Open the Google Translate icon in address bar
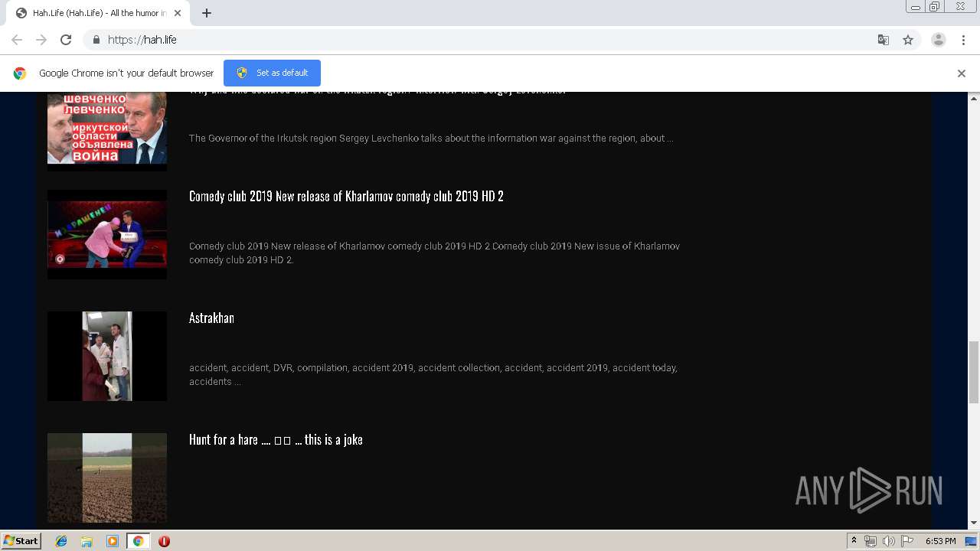This screenshot has height=551, width=980. 883,40
